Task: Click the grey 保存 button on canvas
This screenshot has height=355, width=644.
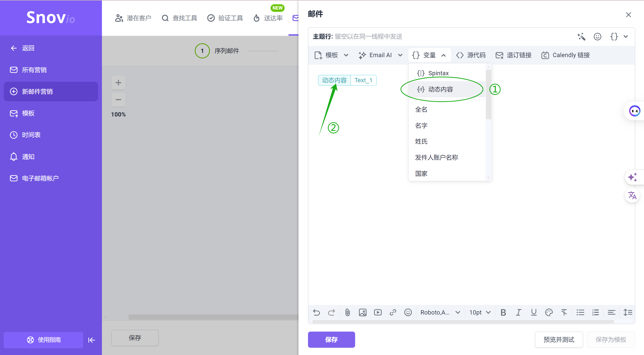Action: pyautogui.click(x=135, y=338)
